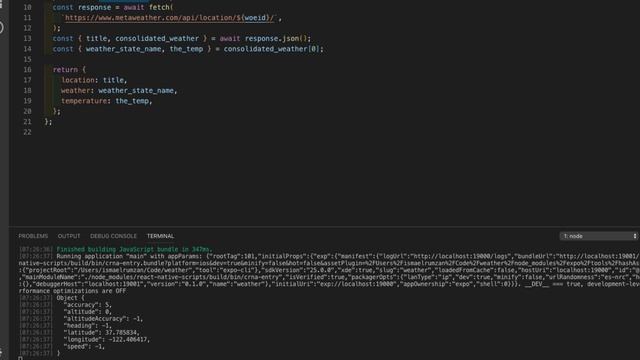Click 'fetch' call on line 10
This screenshot has height=360, width=640.
click(159, 7)
